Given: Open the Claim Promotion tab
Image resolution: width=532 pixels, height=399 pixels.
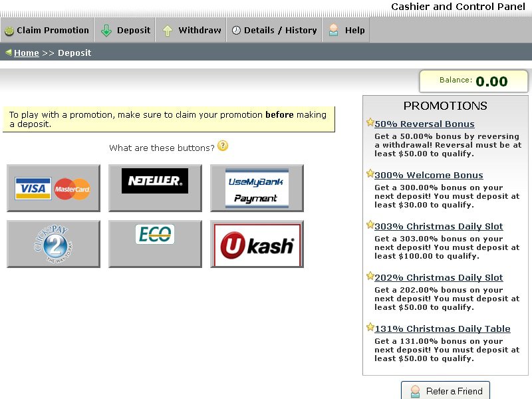Looking at the screenshot, I should tap(47, 30).
